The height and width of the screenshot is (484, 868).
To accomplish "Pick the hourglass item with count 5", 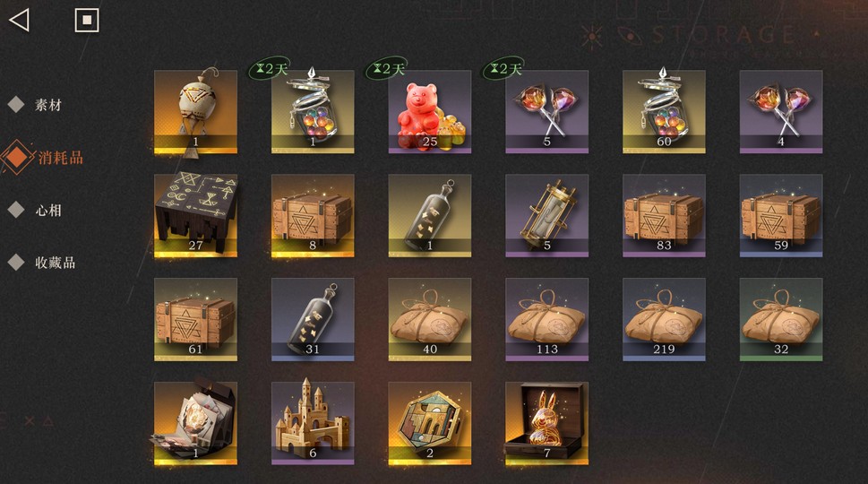I will click(547, 216).
